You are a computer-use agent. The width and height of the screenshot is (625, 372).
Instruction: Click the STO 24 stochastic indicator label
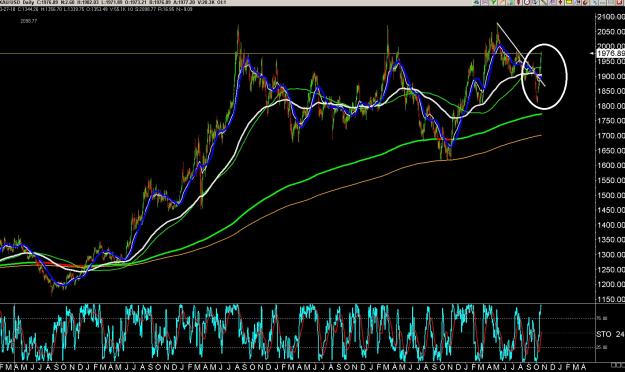click(x=610, y=334)
